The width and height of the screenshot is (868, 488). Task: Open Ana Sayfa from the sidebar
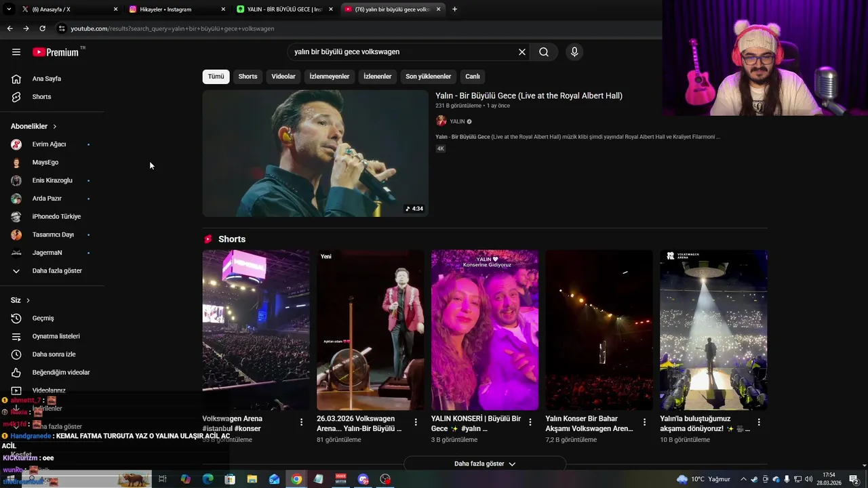click(46, 79)
